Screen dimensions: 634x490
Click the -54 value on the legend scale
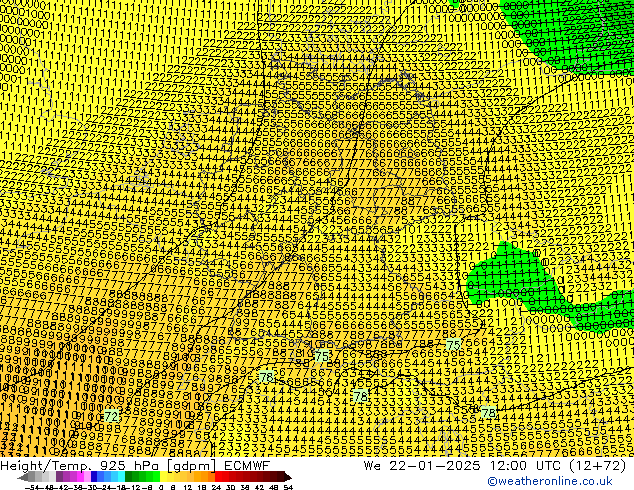click(32, 487)
